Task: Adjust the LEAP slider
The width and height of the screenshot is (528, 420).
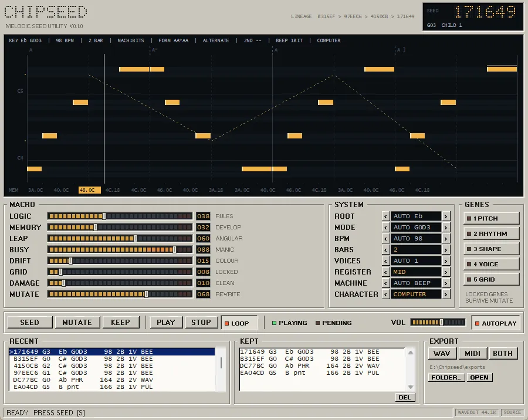Action: tap(120, 239)
